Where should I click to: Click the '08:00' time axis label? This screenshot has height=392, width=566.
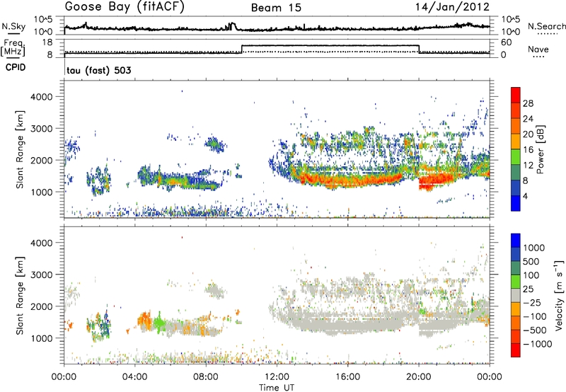click(206, 376)
